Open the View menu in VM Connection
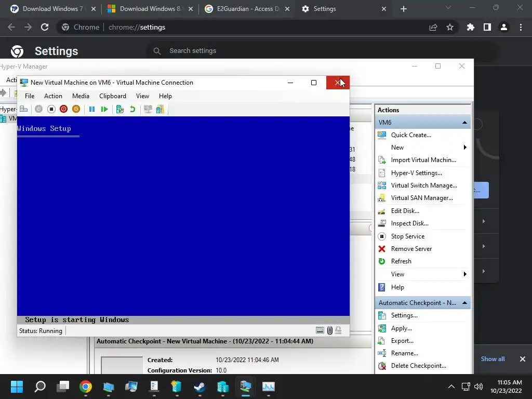Image resolution: width=532 pixels, height=399 pixels. (x=142, y=96)
